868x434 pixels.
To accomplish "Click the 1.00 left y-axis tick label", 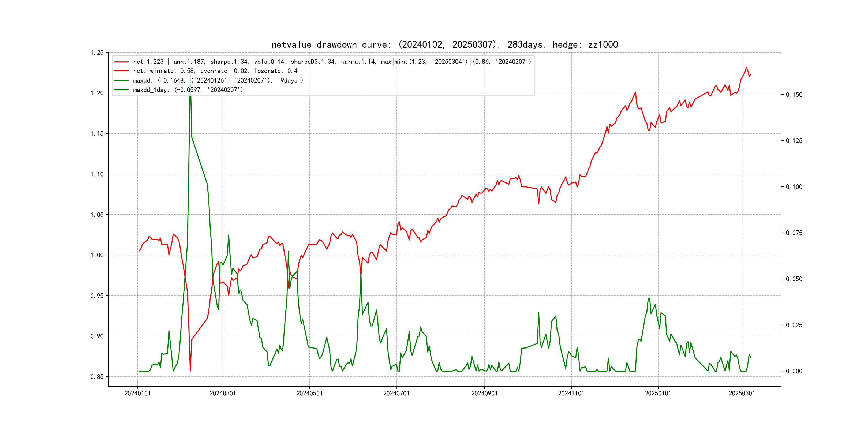I will pos(97,255).
